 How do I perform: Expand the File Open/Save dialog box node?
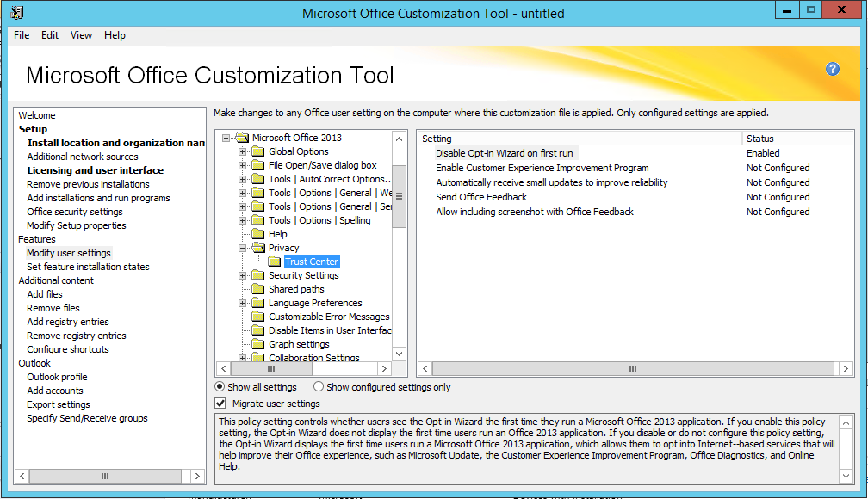(x=243, y=165)
